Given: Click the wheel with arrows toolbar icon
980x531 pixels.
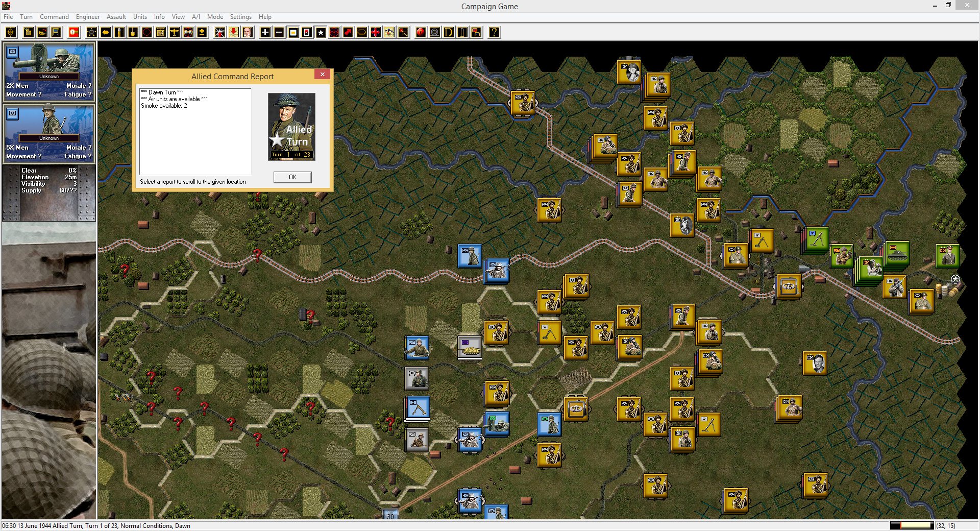Looking at the screenshot, I should click(92, 32).
